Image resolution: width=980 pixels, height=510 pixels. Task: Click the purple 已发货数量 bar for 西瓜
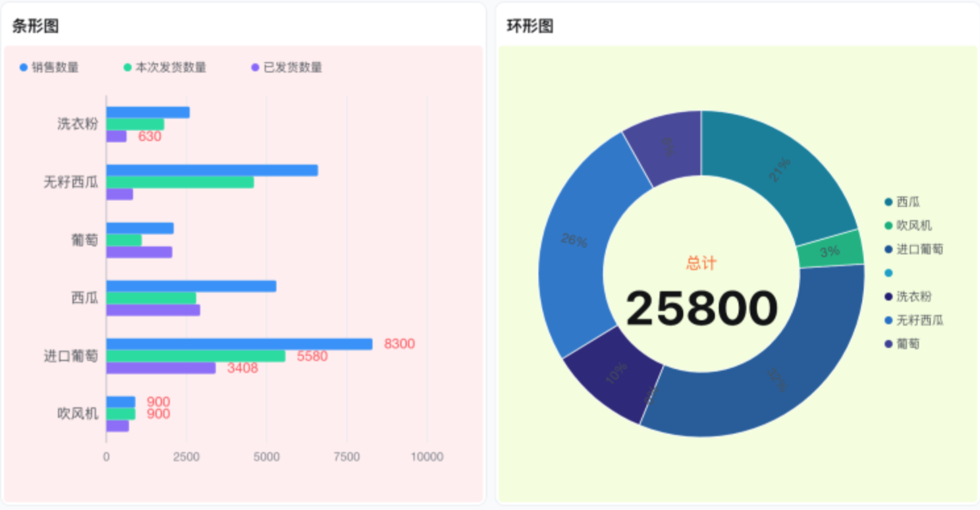(153, 310)
